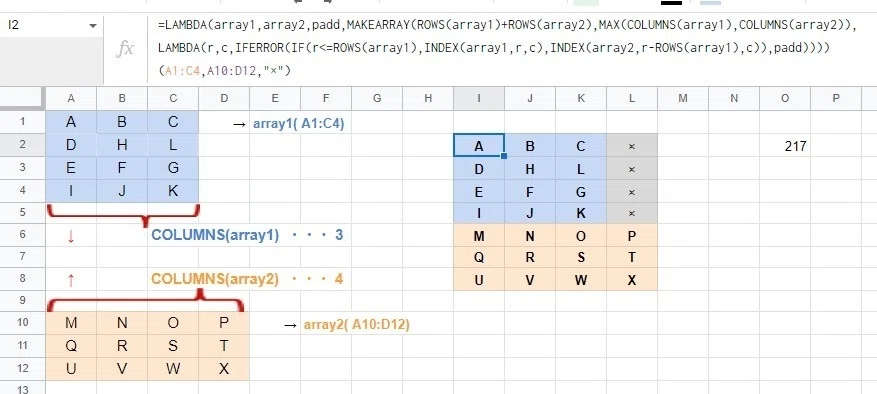This screenshot has width=877, height=394.
Task: Select column C header
Action: coord(173,98)
